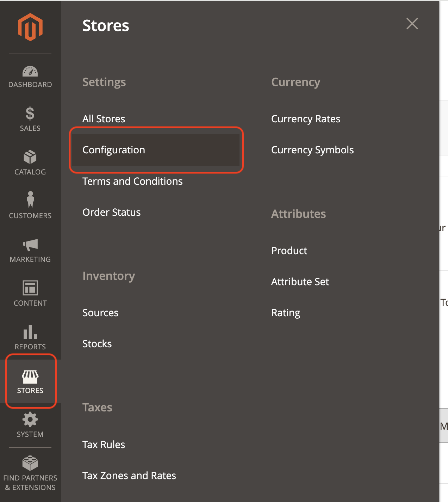Open Product attributes
This screenshot has height=502, width=448.
[289, 250]
